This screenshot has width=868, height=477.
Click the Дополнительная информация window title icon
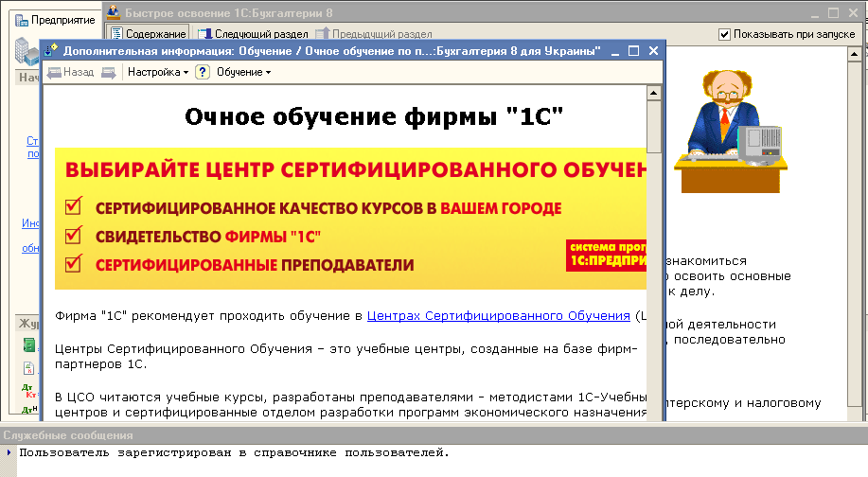click(50, 50)
